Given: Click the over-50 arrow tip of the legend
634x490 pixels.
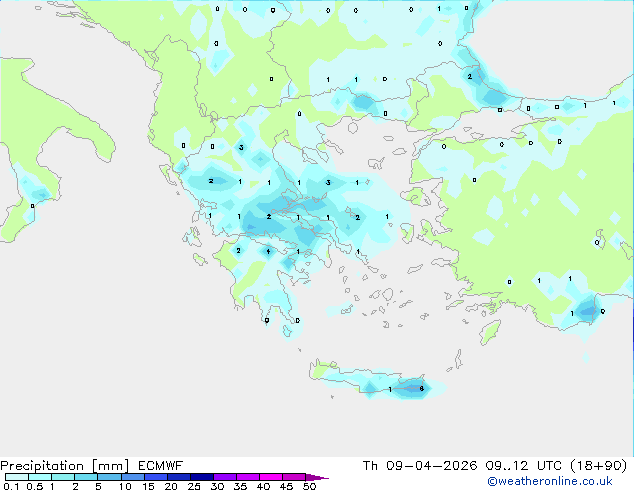Looking at the screenshot, I should 317,477.
